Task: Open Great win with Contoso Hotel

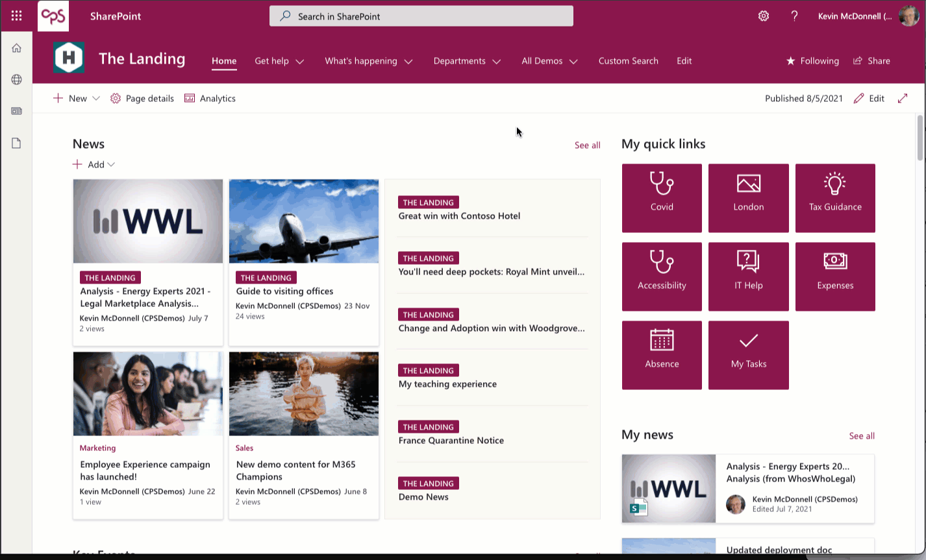Action: (x=459, y=216)
